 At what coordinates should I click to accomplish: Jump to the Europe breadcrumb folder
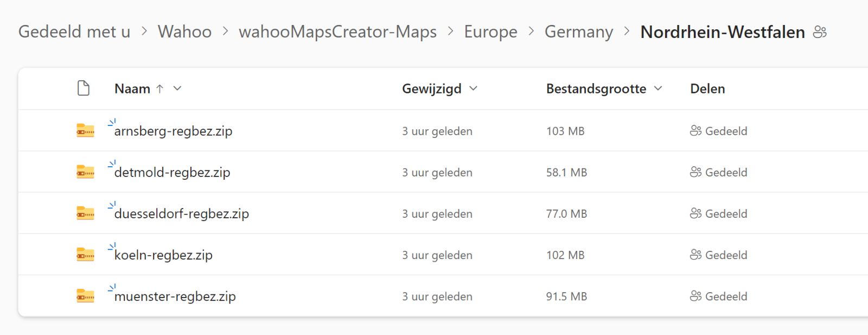(x=490, y=32)
